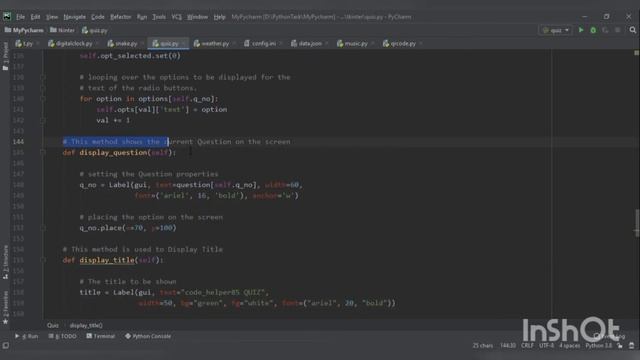Click the 25 chars selection indicator
The width and height of the screenshot is (640, 360).
(482, 346)
